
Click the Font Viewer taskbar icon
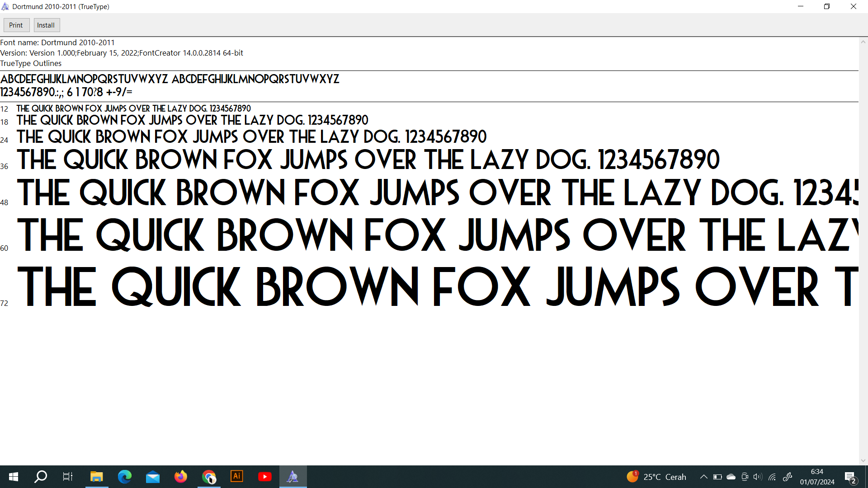click(x=293, y=477)
